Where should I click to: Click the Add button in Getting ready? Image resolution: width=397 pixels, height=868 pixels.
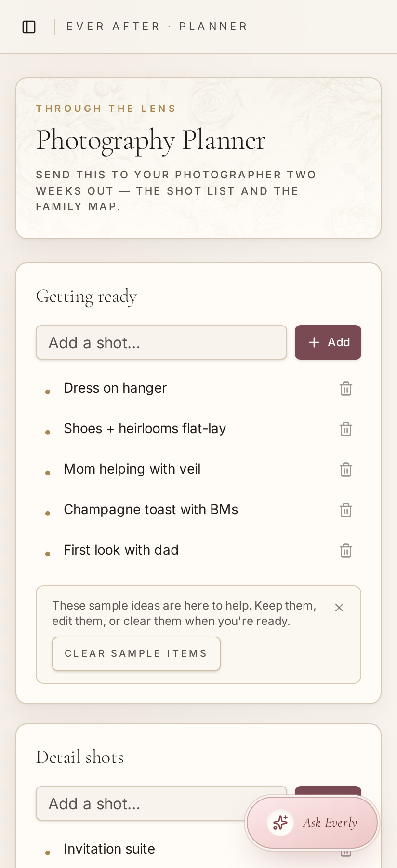pyautogui.click(x=328, y=342)
